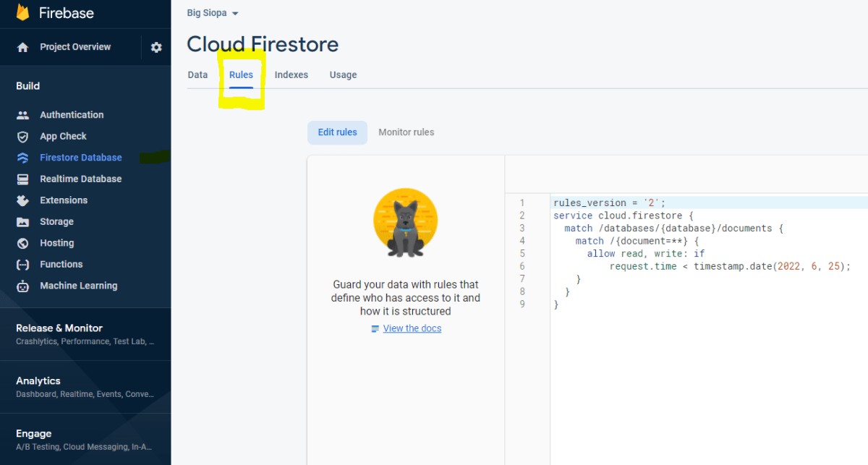The width and height of the screenshot is (868, 465).
Task: Select the Rules tab
Action: click(x=241, y=74)
